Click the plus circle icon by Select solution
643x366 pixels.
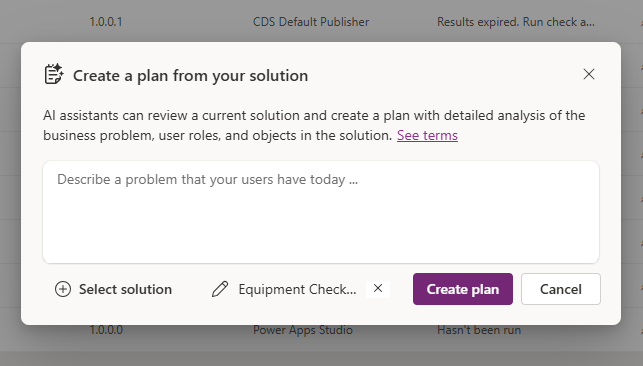pos(63,289)
